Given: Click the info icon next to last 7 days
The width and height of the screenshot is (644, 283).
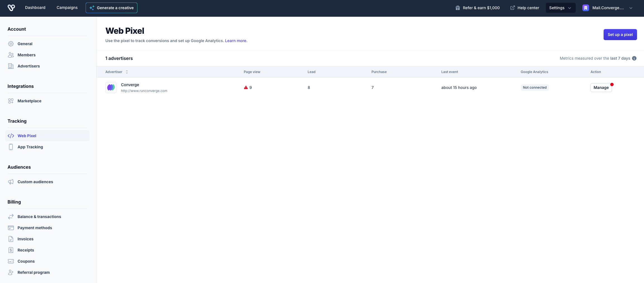Looking at the screenshot, I should pyautogui.click(x=634, y=58).
